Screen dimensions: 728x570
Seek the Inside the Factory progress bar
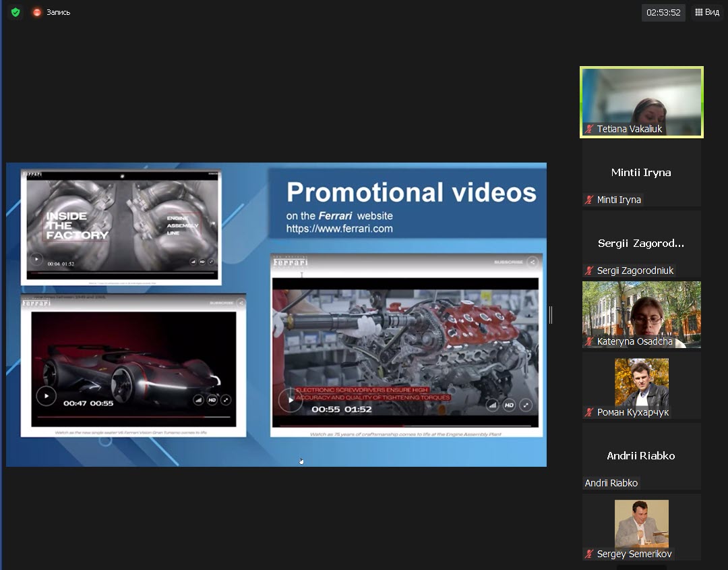coord(122,273)
